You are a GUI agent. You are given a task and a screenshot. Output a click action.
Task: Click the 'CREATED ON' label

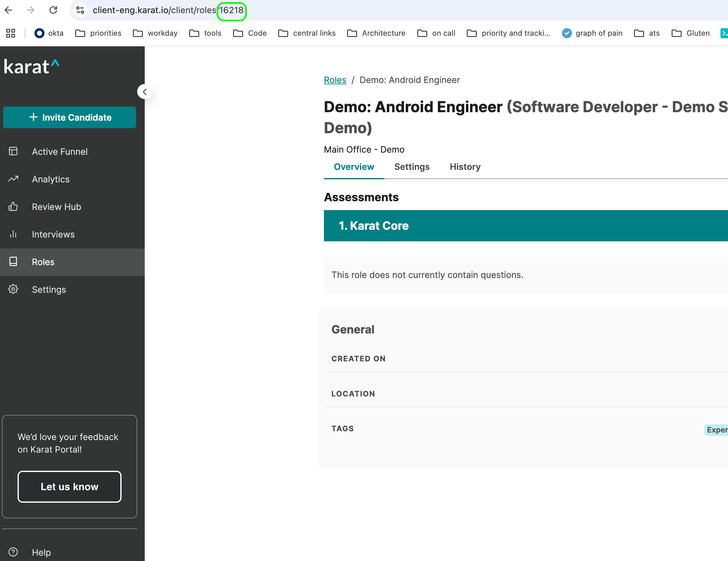[358, 359]
